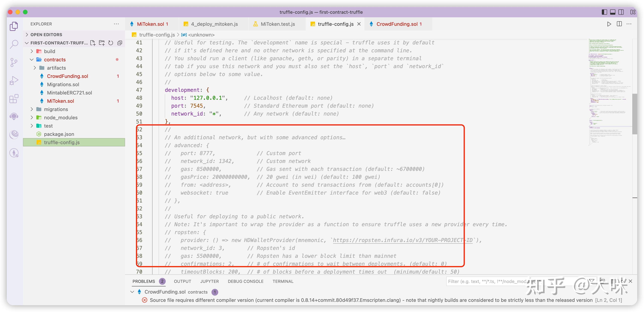The width and height of the screenshot is (644, 312).
Task: Open the Run and Debug view
Action: coord(14,80)
